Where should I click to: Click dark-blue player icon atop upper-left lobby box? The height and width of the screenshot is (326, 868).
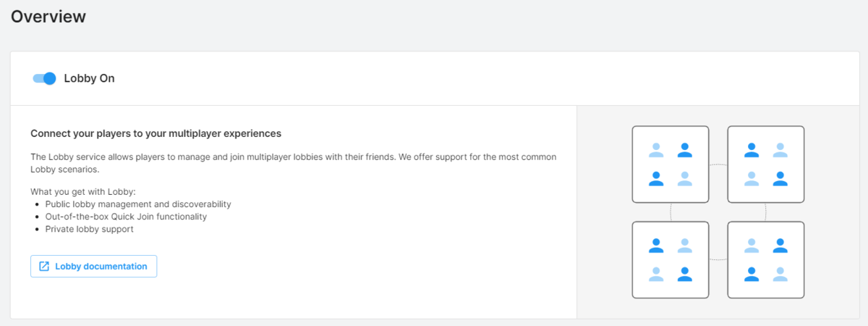click(684, 150)
